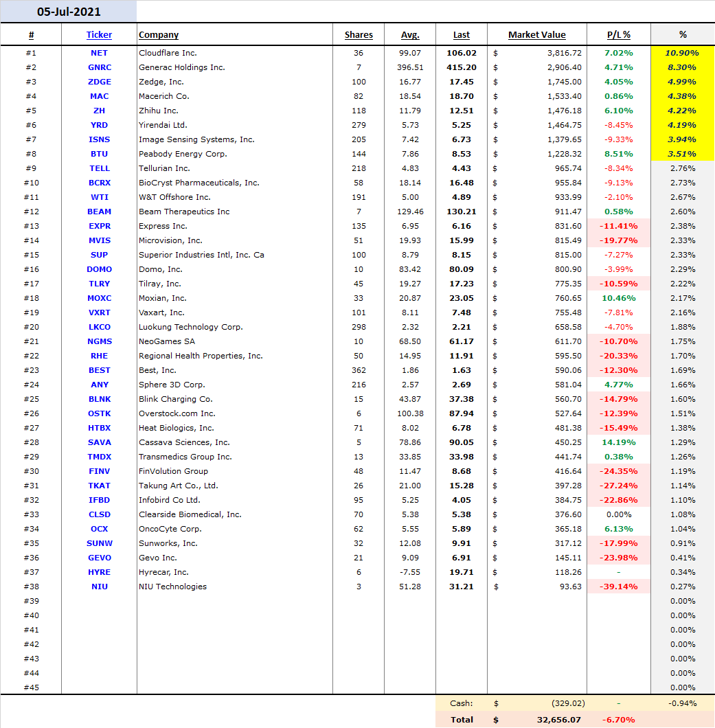Select the # column header

31,35
